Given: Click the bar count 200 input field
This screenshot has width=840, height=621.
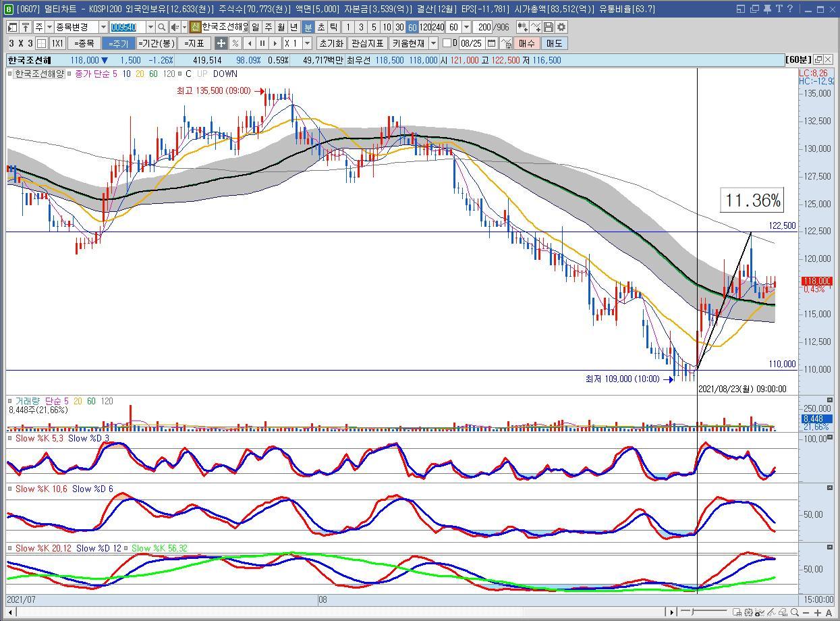Looking at the screenshot, I should [x=482, y=27].
